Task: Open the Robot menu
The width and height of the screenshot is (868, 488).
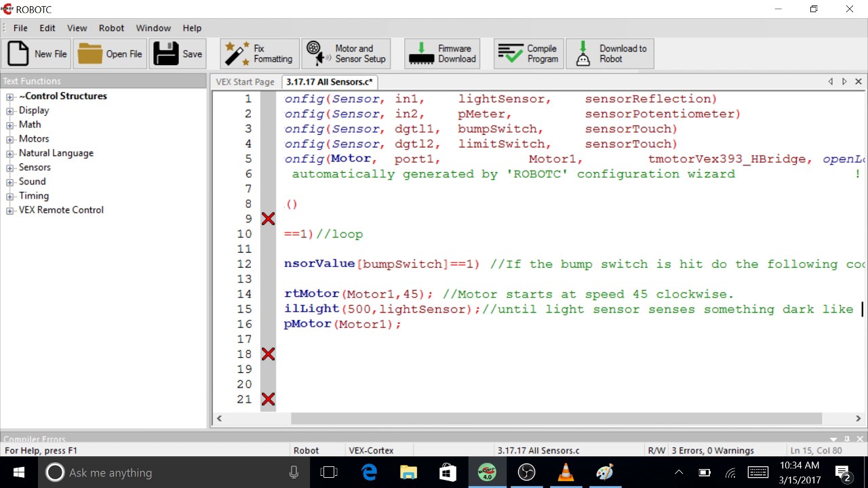Action: coord(111,28)
